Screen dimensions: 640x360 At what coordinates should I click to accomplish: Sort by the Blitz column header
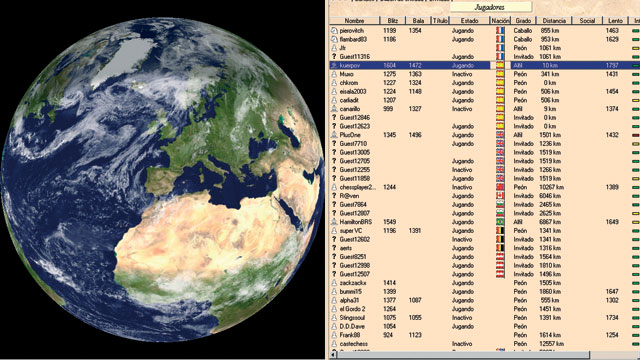(x=393, y=20)
